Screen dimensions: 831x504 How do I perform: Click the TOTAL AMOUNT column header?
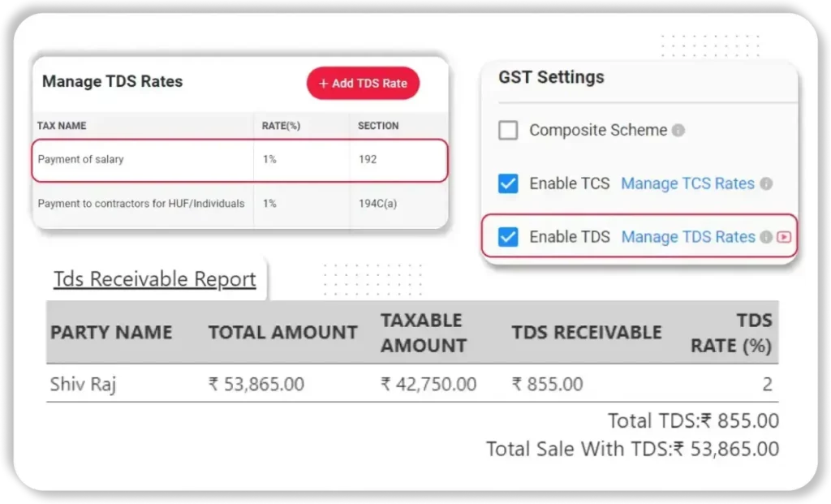[282, 333]
